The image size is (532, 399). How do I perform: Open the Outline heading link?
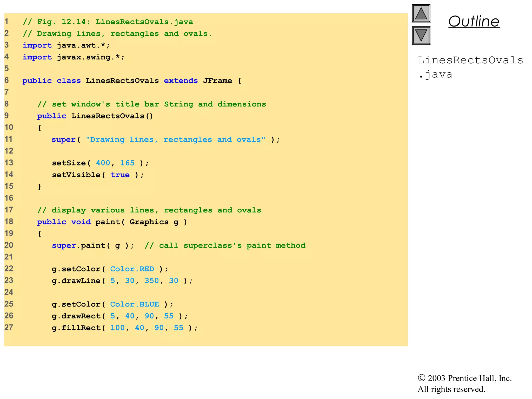tap(474, 21)
